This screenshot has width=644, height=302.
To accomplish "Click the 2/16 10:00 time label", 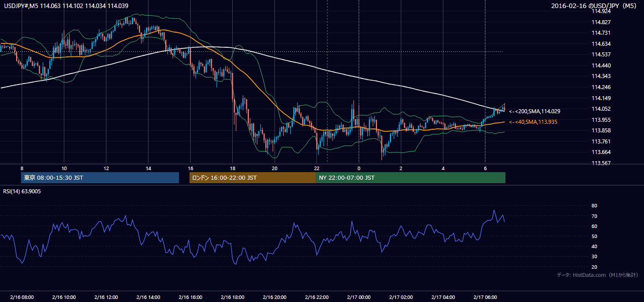I will click(x=63, y=297).
